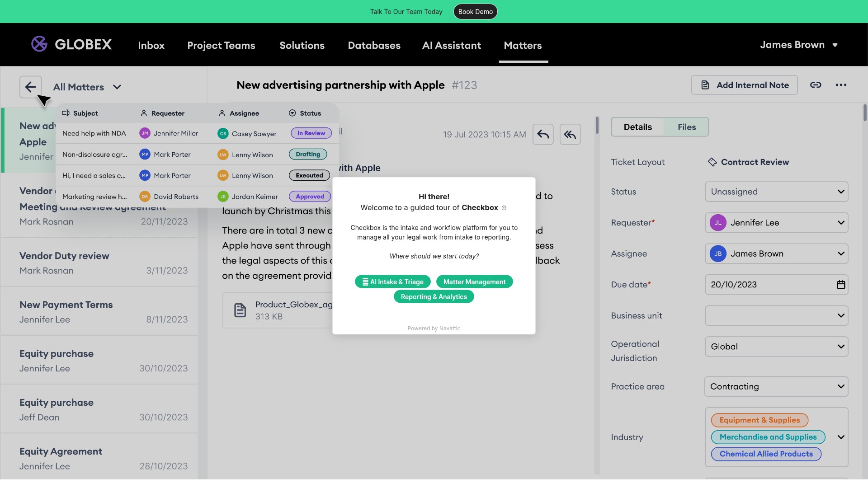Click the Merchandise and Supplies industry tag
The image size is (868, 488).
tap(768, 437)
